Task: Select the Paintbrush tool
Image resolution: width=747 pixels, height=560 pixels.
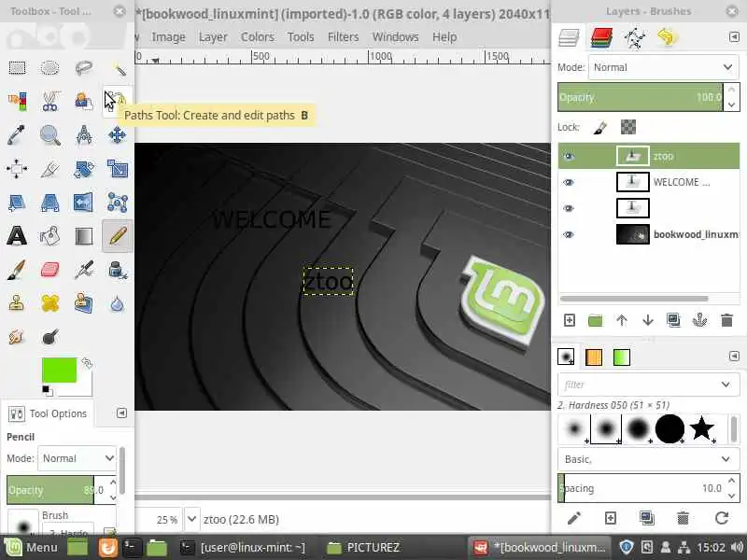Action: pyautogui.click(x=17, y=270)
